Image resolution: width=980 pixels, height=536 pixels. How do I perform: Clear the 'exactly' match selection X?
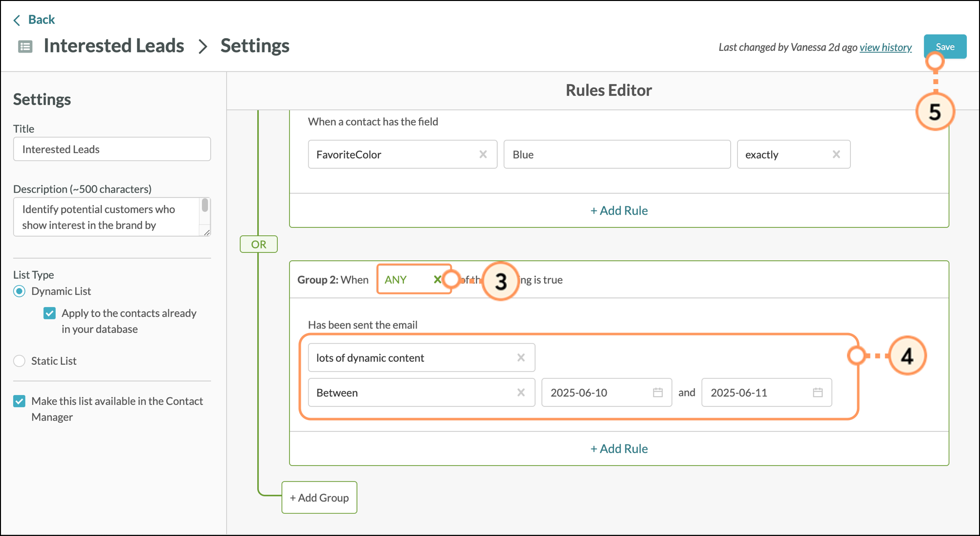[836, 155]
